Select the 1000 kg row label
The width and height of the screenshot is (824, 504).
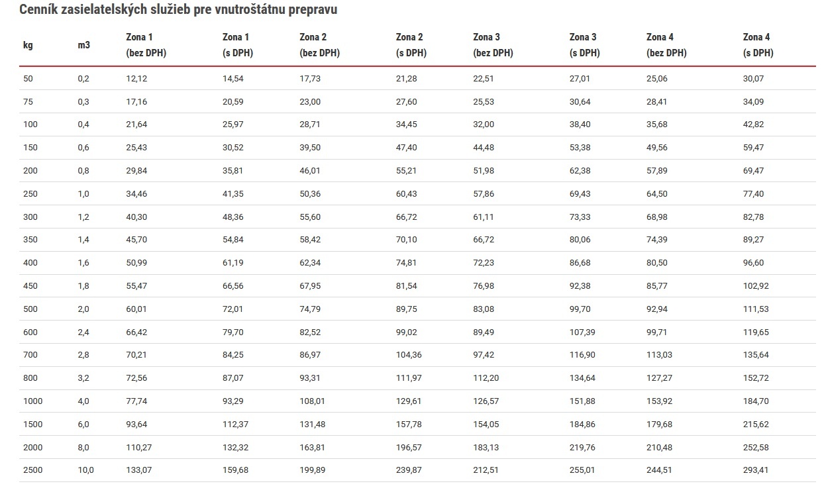coord(32,401)
